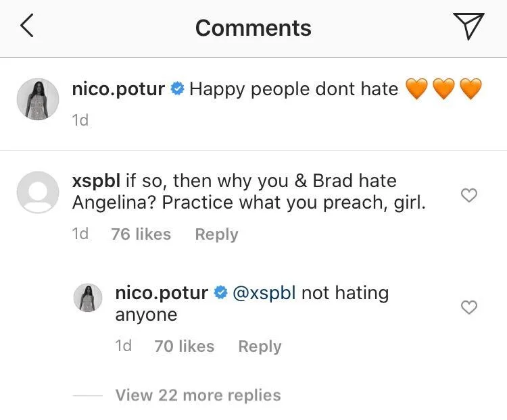Screen dimensions: 507x420
Task: Tap nico.potur's small avatar in reply
Action: point(88,298)
